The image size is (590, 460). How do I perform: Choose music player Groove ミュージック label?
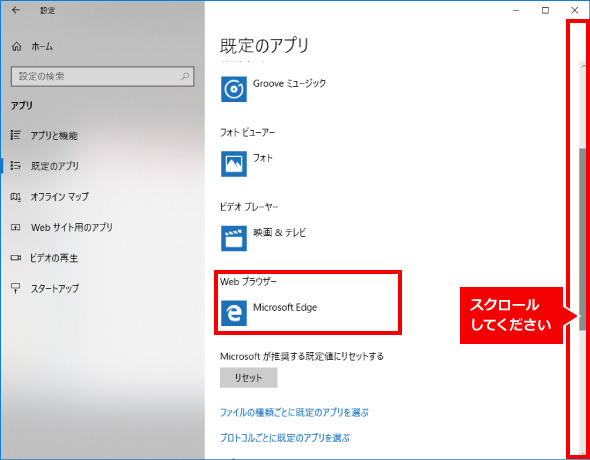289,83
